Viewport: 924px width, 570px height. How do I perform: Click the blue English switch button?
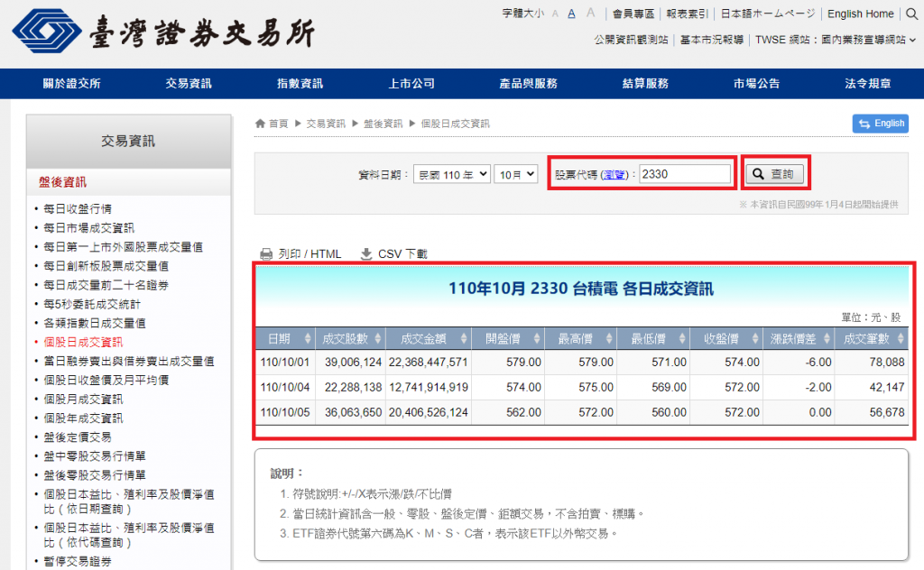click(x=881, y=123)
